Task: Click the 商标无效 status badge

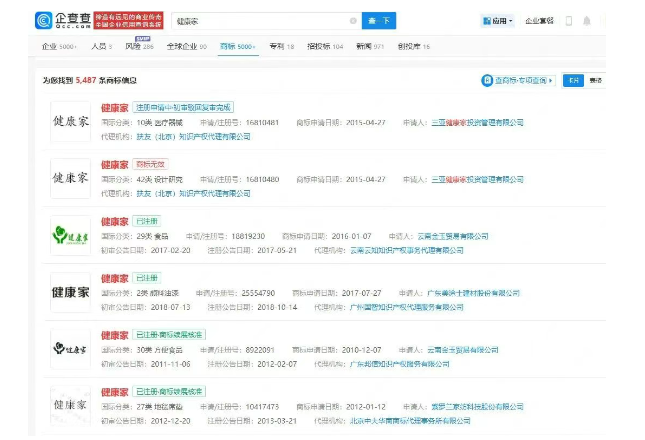Action: point(150,164)
